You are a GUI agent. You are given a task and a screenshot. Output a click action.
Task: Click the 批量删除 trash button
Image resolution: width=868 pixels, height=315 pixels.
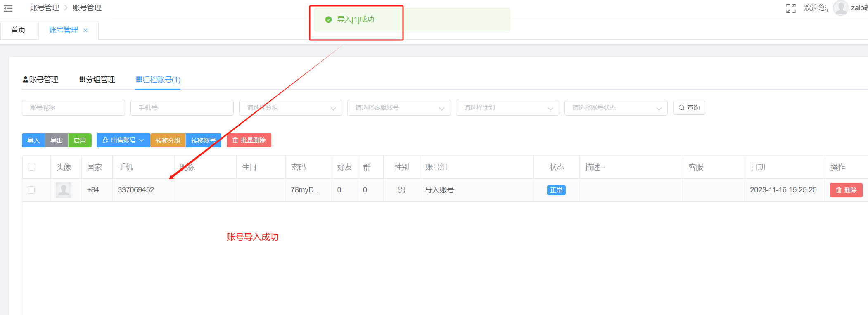[x=249, y=140]
